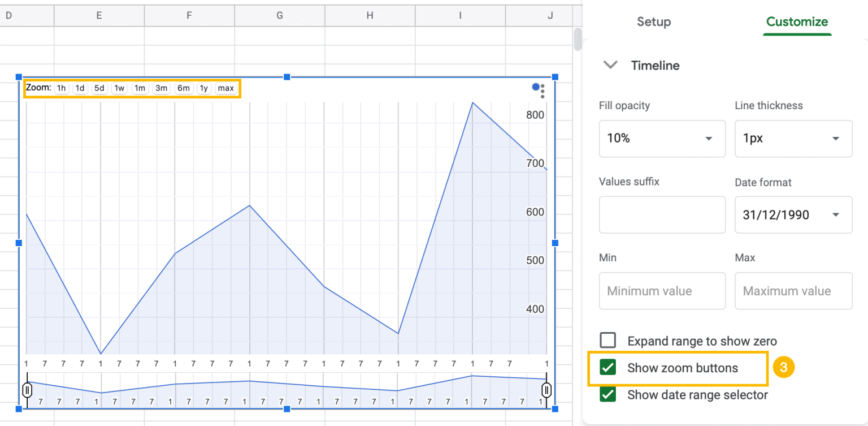This screenshot has width=868, height=426.
Task: Select the 1y zoom range
Action: (x=203, y=88)
